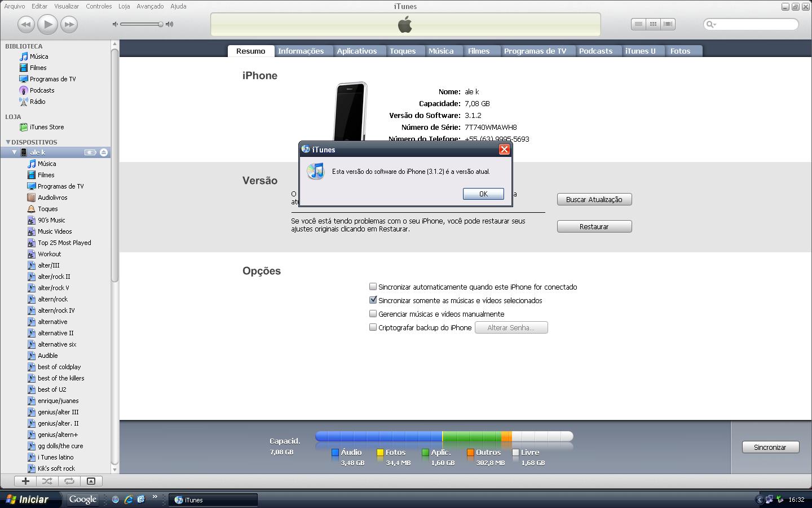Eject the ale k iPhone
Screen dimensions: 812x508
pos(104,152)
